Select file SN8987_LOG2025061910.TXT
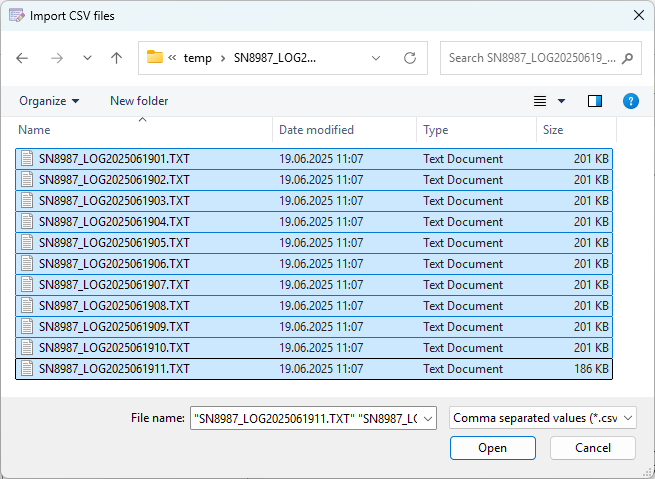The width and height of the screenshot is (655, 479). [x=314, y=348]
